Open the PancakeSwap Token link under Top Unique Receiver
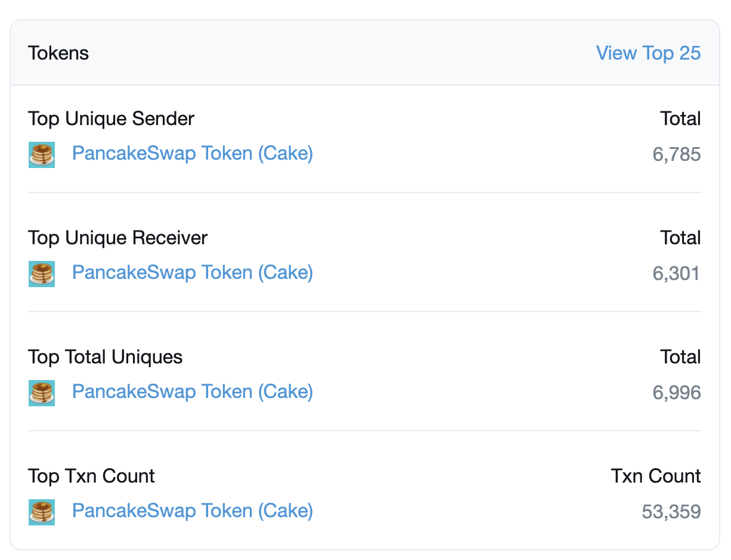 click(x=192, y=273)
